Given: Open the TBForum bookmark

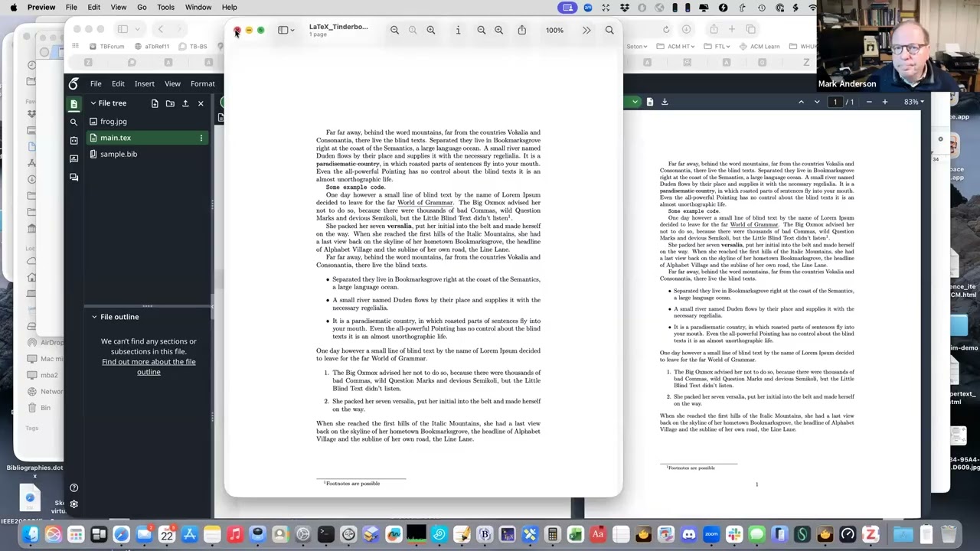Looking at the screenshot, I should (x=107, y=47).
